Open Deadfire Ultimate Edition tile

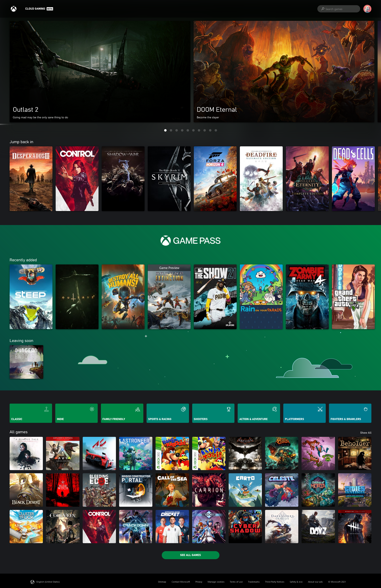[x=261, y=179]
